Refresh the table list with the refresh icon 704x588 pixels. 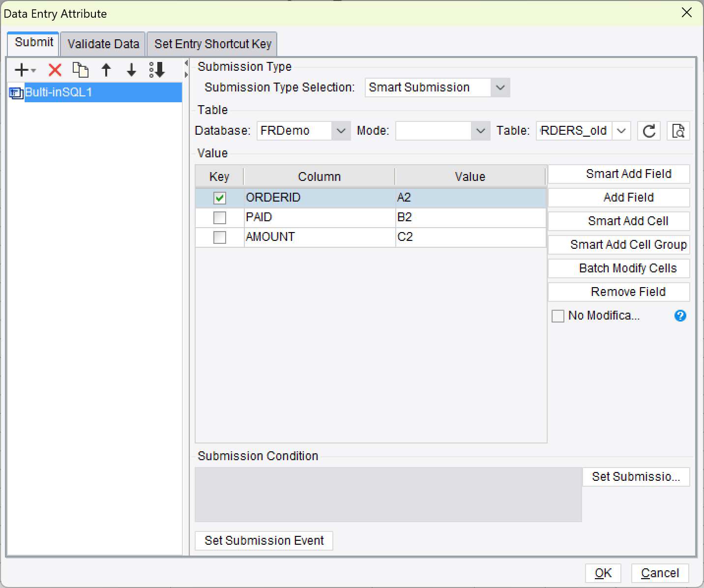pos(648,131)
